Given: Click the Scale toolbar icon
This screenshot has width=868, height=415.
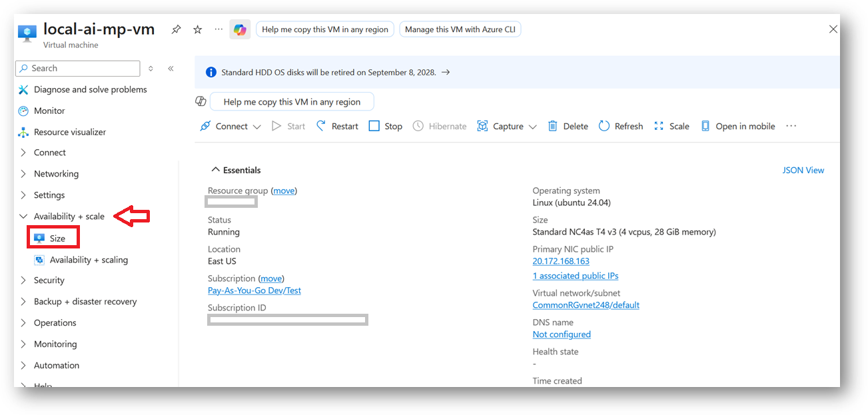Looking at the screenshot, I should (x=659, y=126).
